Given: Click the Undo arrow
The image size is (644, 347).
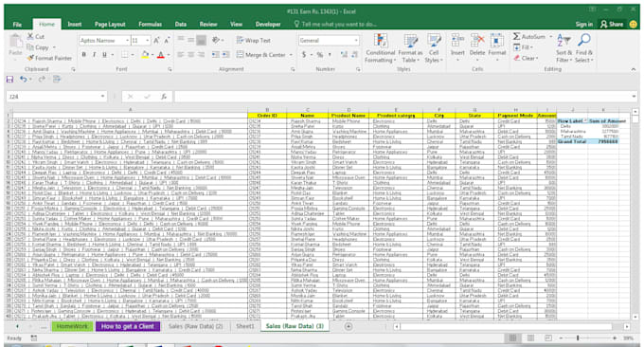Looking at the screenshot, I should pyautogui.click(x=24, y=79).
